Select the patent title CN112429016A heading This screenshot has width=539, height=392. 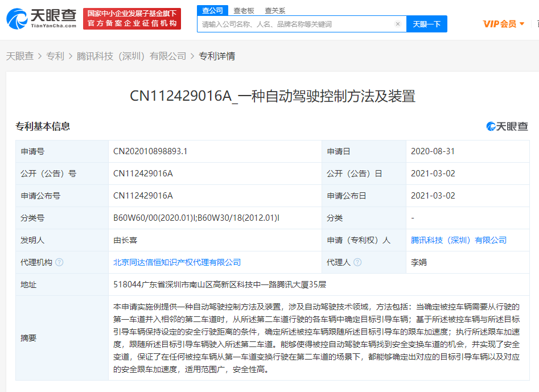pos(273,96)
